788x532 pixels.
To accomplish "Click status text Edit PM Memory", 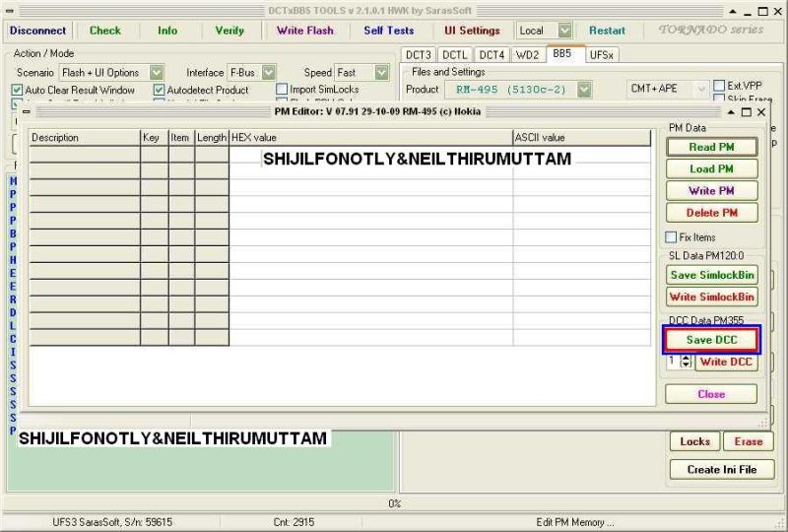I will pos(575,522).
